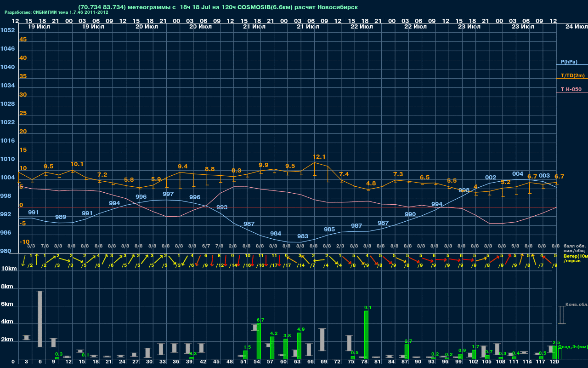Image resolution: width=588 pixels, height=368 pixels.
Task: Click the bottom axis hour label 78
Action: click(x=364, y=362)
